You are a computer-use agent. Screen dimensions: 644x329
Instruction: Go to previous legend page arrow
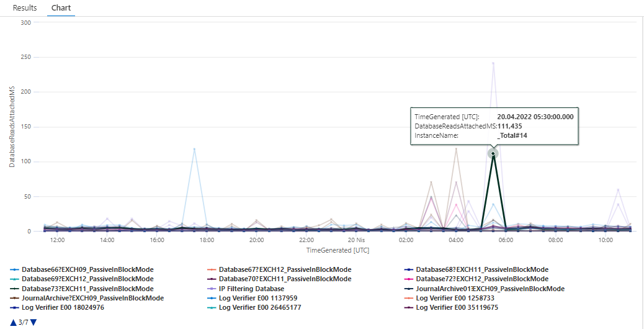[13, 322]
